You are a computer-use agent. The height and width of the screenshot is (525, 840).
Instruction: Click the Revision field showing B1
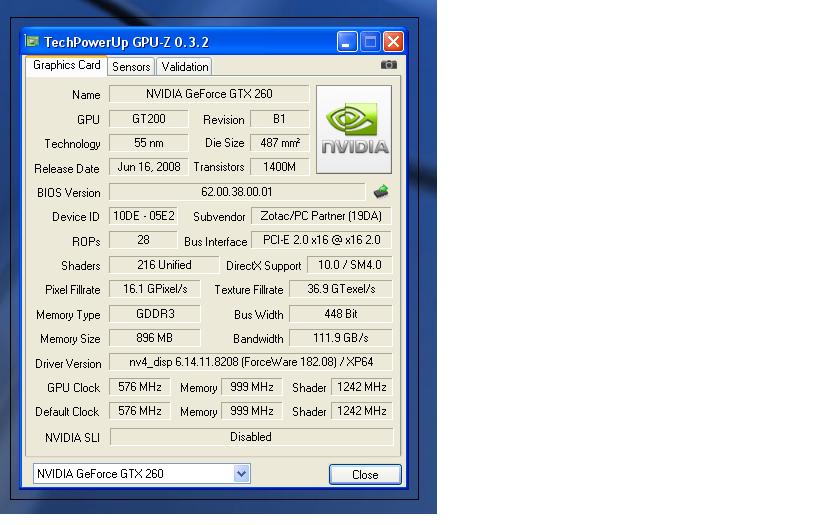point(280,118)
